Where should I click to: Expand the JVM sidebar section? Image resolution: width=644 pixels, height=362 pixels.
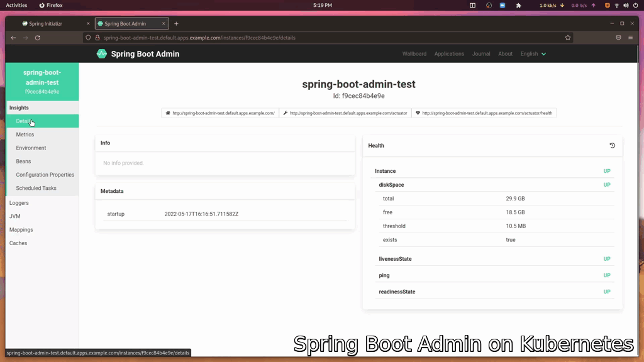pyautogui.click(x=15, y=216)
